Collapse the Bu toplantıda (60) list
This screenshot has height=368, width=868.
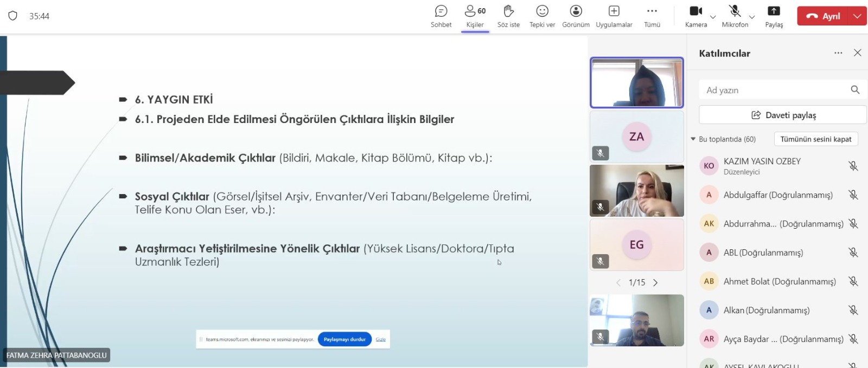pyautogui.click(x=693, y=139)
